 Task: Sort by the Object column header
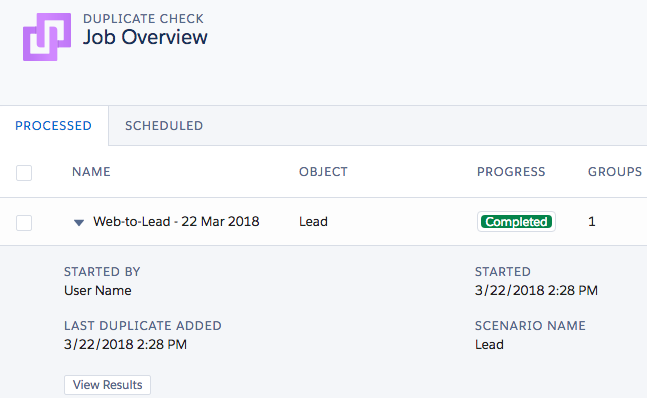coord(323,172)
